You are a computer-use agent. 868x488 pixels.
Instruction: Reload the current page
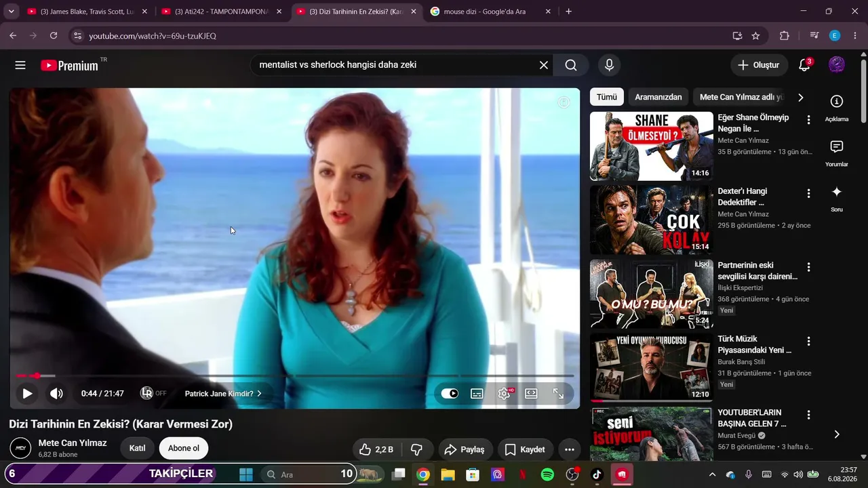point(54,36)
